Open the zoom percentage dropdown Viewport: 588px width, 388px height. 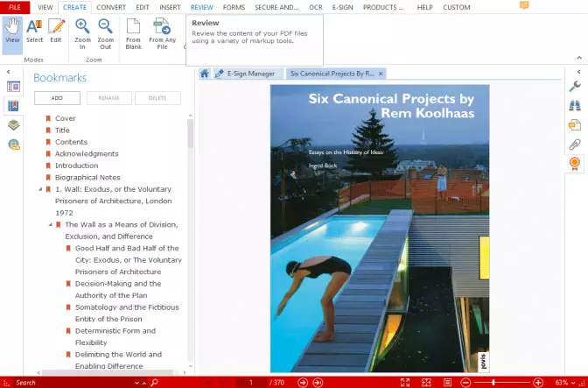[573, 383]
